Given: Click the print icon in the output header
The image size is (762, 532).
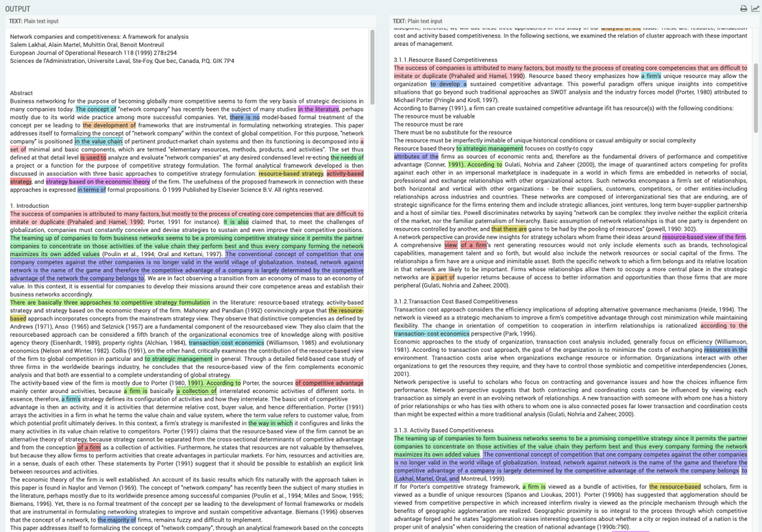Looking at the screenshot, I should click(743, 9).
